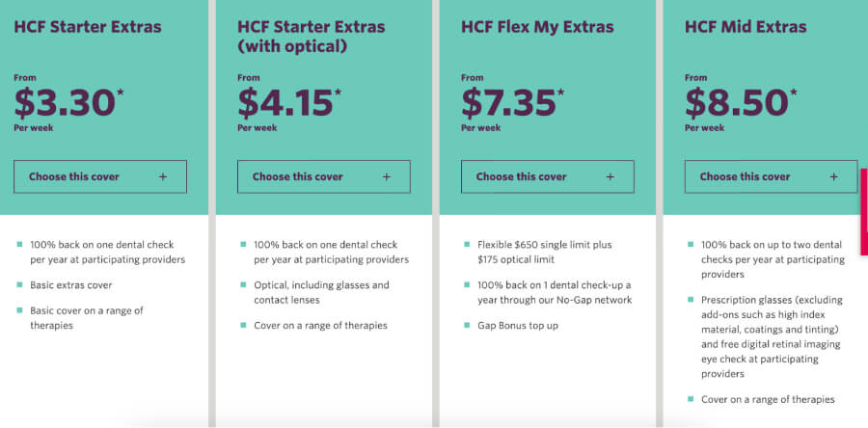Click the pink side tab at right edge
The width and height of the screenshot is (868, 428).
point(863,212)
